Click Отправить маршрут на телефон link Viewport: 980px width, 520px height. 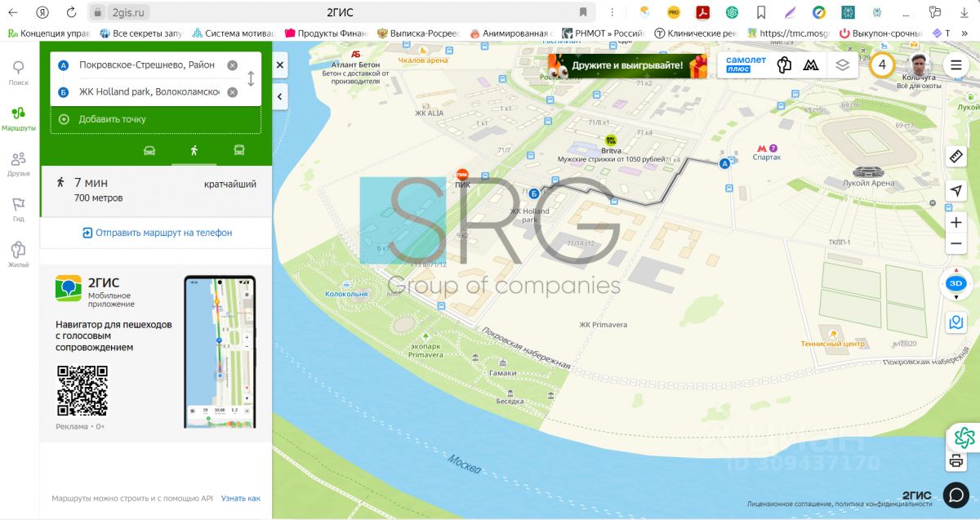click(157, 233)
